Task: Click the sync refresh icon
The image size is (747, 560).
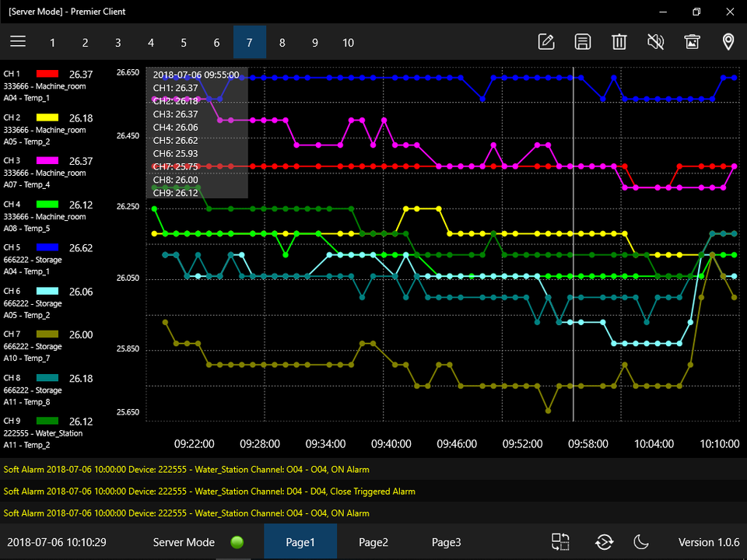Action: tap(604, 542)
